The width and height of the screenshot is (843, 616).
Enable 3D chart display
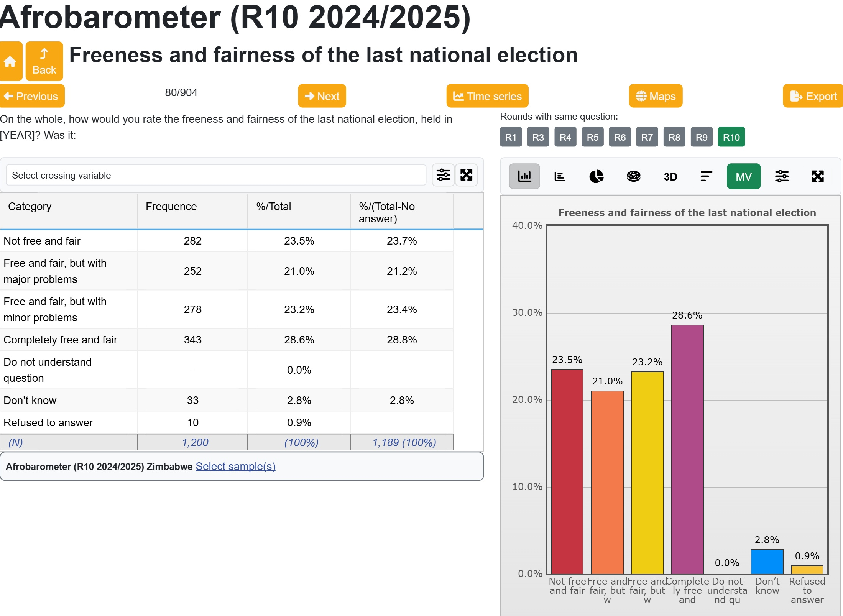tap(670, 176)
